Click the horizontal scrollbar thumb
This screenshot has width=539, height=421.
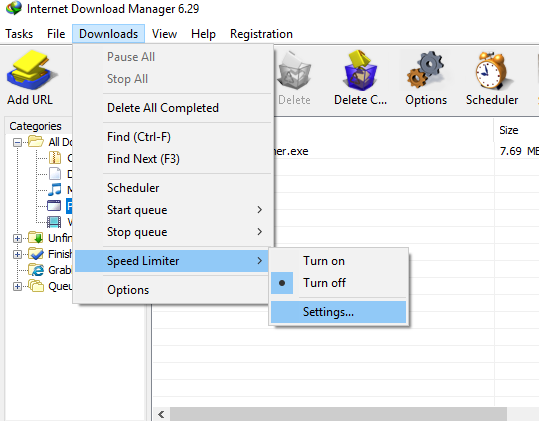coord(338,414)
